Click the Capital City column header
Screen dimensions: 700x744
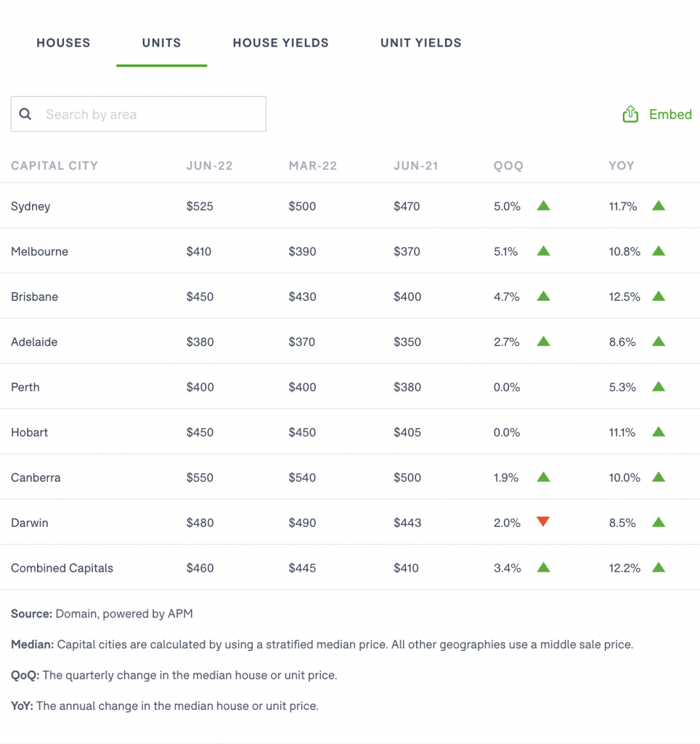[x=54, y=166]
